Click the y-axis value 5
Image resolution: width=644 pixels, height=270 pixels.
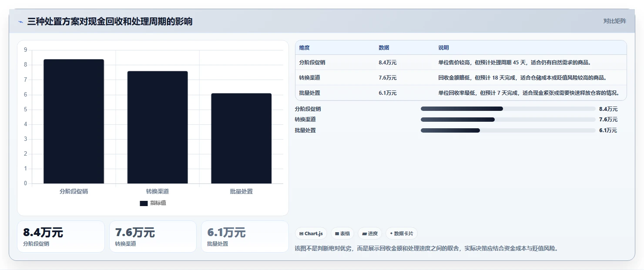point(25,109)
